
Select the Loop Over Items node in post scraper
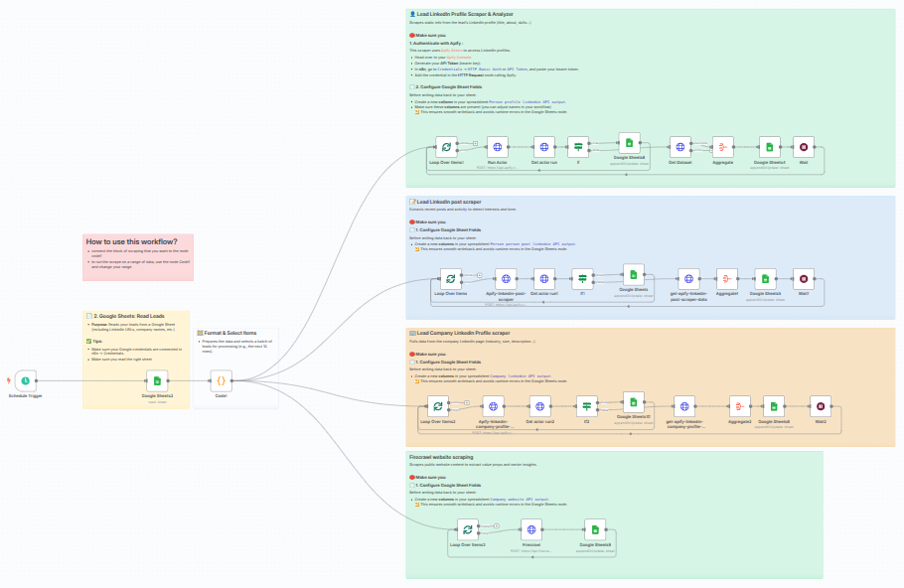450,279
